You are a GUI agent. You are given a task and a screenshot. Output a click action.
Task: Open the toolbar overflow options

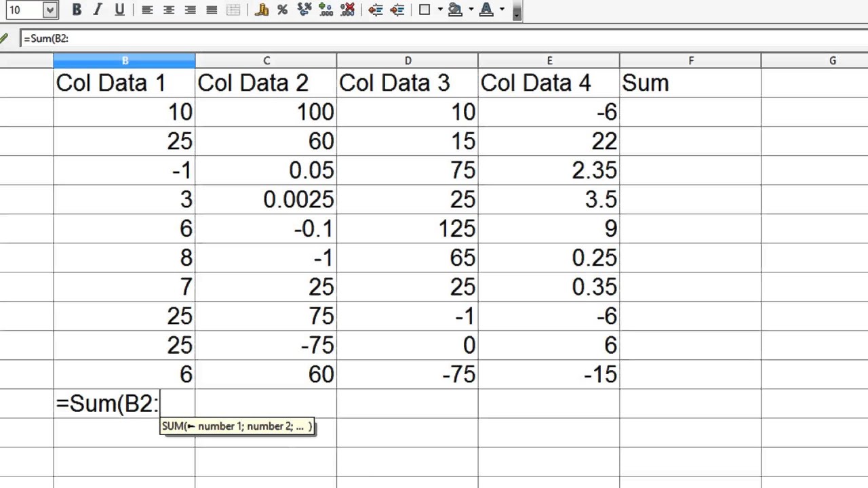(x=517, y=12)
